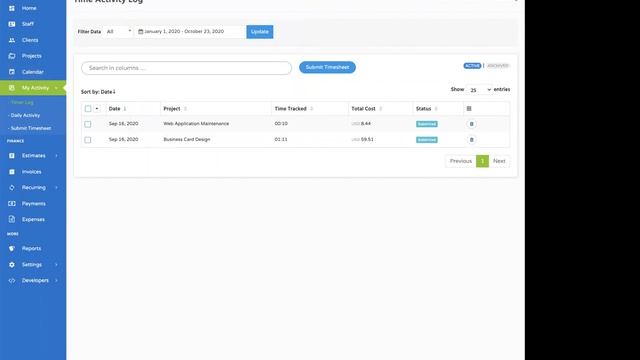Check the Business Card Design row checkbox
Image resolution: width=640 pixels, height=360 pixels.
tap(88, 140)
